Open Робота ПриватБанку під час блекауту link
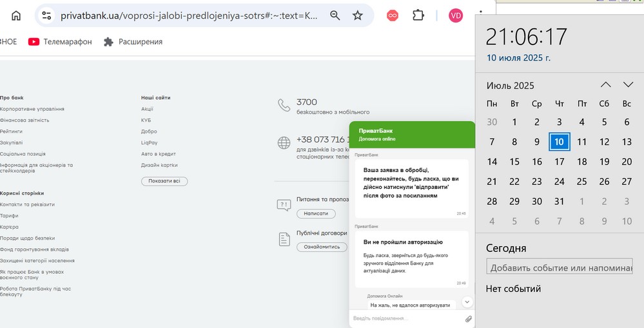Viewport: 644px width, 328px height. pyautogui.click(x=35, y=291)
